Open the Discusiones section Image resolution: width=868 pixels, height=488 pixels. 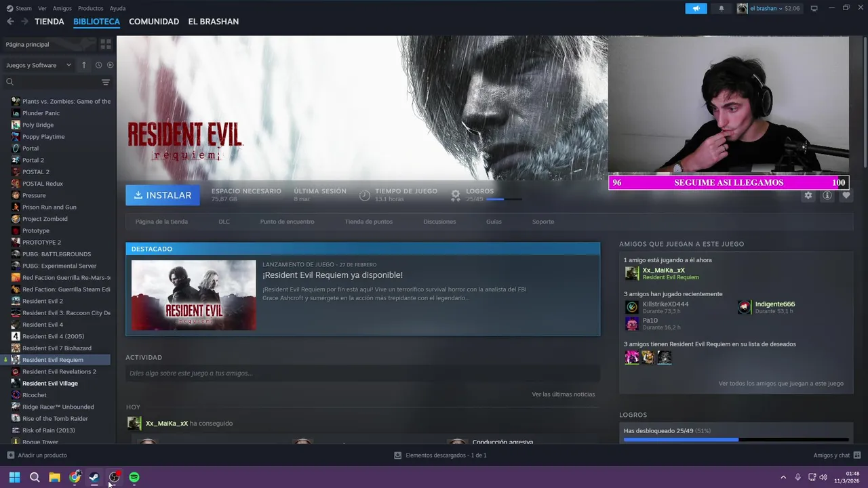coord(439,222)
